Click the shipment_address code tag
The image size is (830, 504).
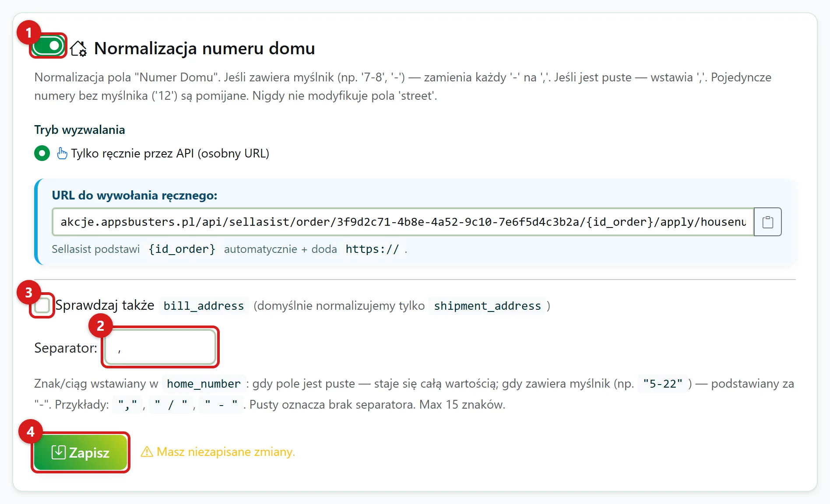click(487, 306)
